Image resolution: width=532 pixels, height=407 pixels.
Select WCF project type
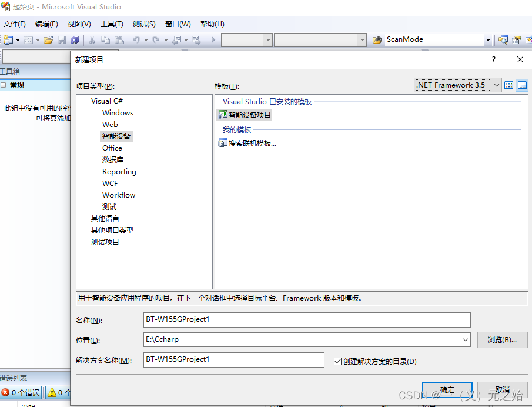[x=110, y=184]
